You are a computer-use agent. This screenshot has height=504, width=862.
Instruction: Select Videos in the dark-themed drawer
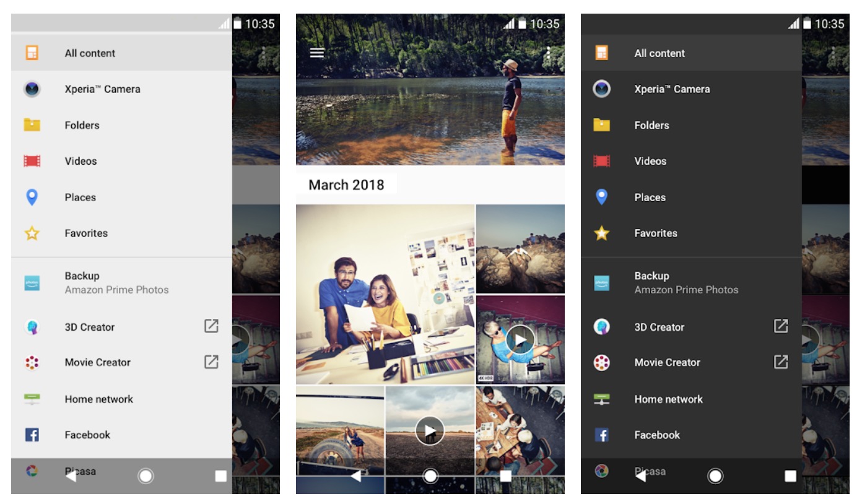(650, 161)
